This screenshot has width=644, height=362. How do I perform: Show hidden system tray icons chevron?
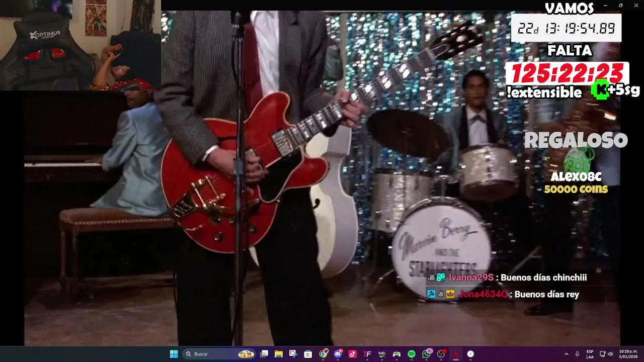pos(566,354)
